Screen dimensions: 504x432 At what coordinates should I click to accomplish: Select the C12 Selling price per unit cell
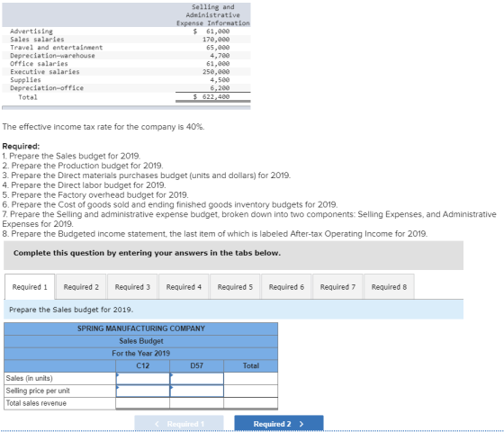coord(143,391)
